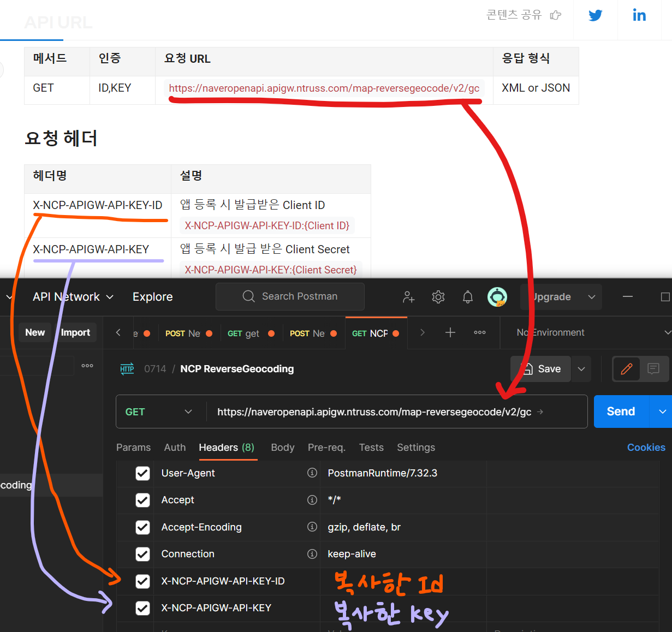Image resolution: width=672 pixels, height=632 pixels.
Task: Show info for Accept-Encoding header
Action: tap(312, 527)
